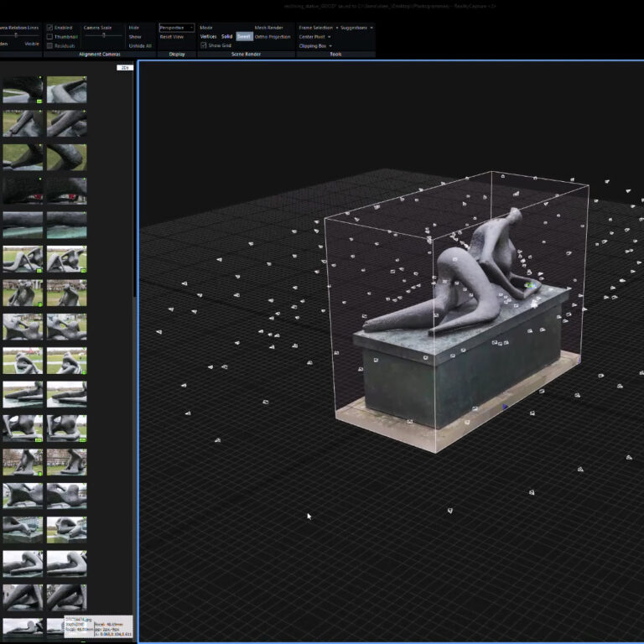Expand the Frame Selection dropdown
Image resolution: width=644 pixels, height=644 pixels.
pyautogui.click(x=318, y=28)
